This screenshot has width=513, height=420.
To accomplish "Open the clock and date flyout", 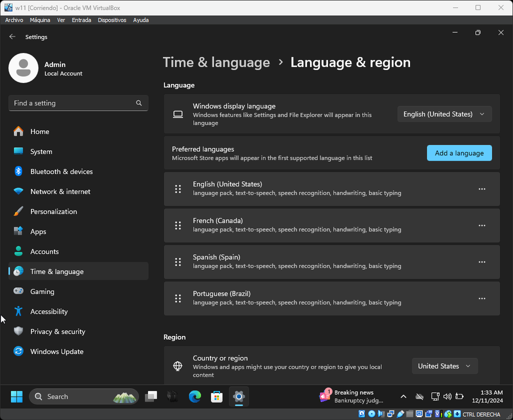I will [x=487, y=396].
